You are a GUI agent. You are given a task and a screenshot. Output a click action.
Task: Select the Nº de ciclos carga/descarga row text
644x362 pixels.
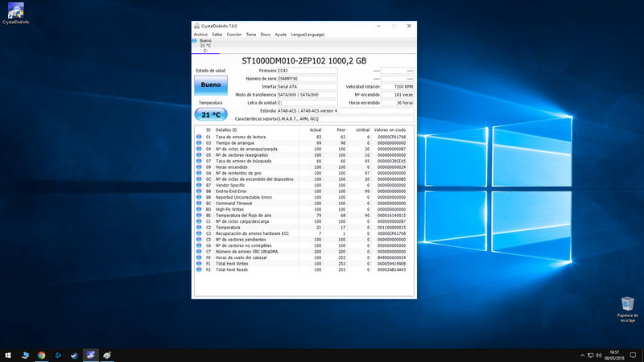[242, 222]
